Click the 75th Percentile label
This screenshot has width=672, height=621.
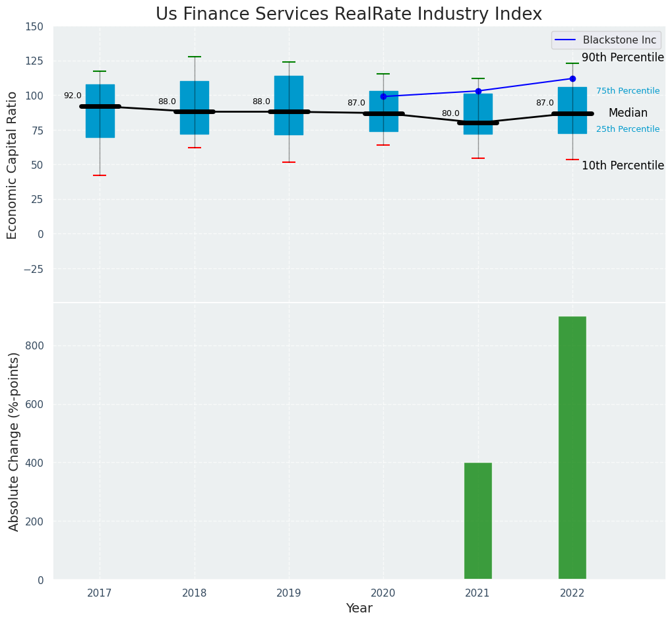coord(628,91)
